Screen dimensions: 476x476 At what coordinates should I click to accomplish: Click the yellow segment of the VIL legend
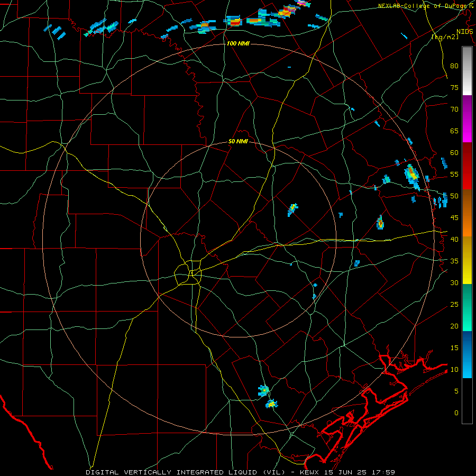pyautogui.click(x=467, y=260)
